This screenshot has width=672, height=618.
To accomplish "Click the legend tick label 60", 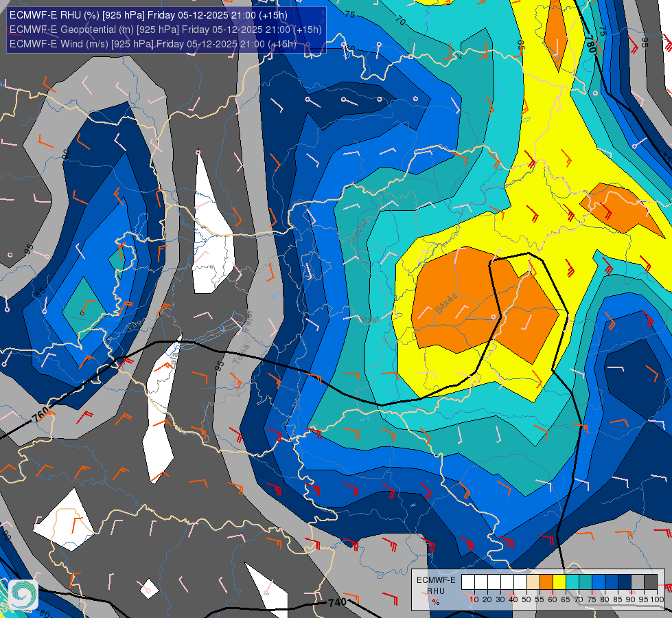I will click(553, 599).
